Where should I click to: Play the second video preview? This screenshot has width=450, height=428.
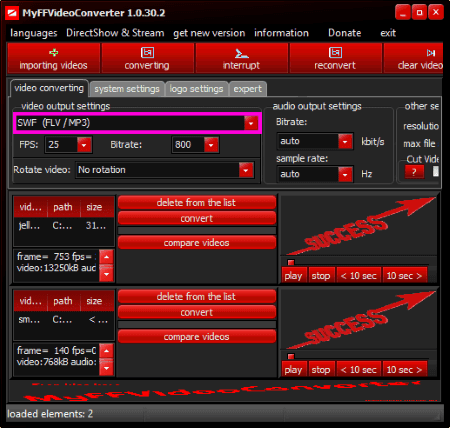pos(294,370)
